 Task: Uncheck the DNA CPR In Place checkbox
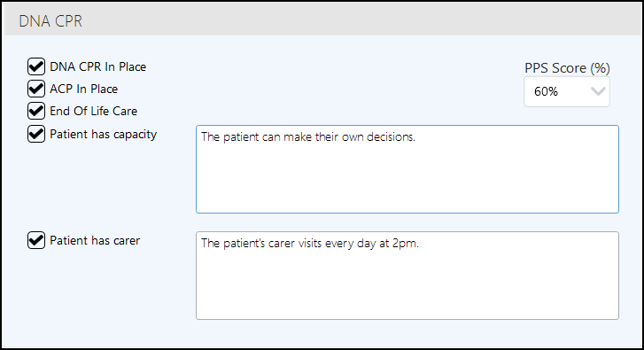(36, 66)
